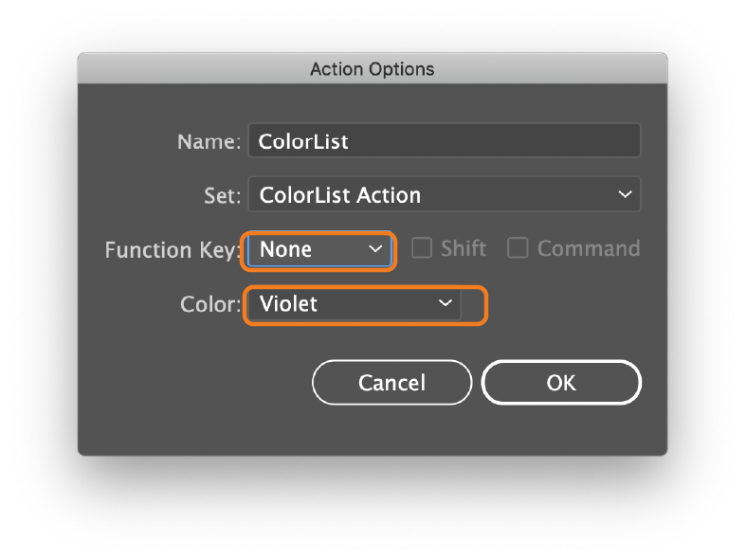Click the None text in Function Key field
This screenshot has height=560, width=746.
tap(285, 249)
